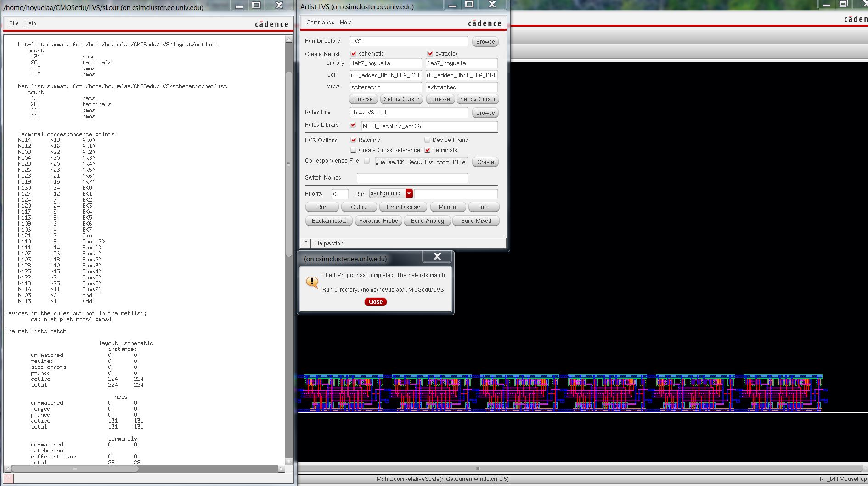The image size is (868, 486).
Task: Open the Error Display
Action: 403,207
